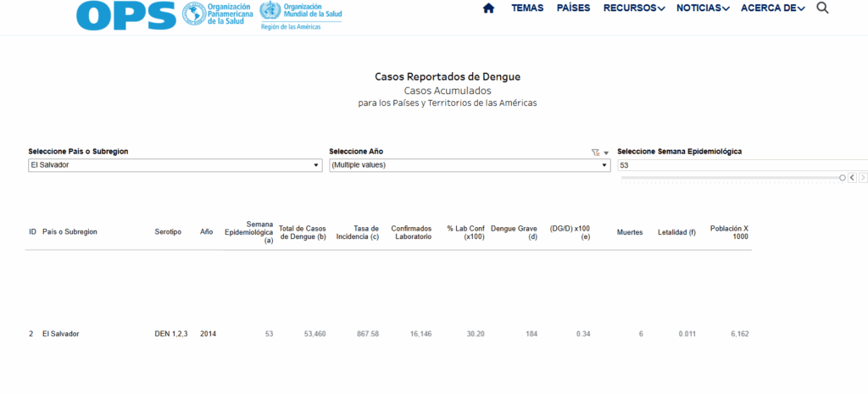The image size is (868, 394).
Task: Click the 'Letalidad (f)' column header
Action: point(676,232)
